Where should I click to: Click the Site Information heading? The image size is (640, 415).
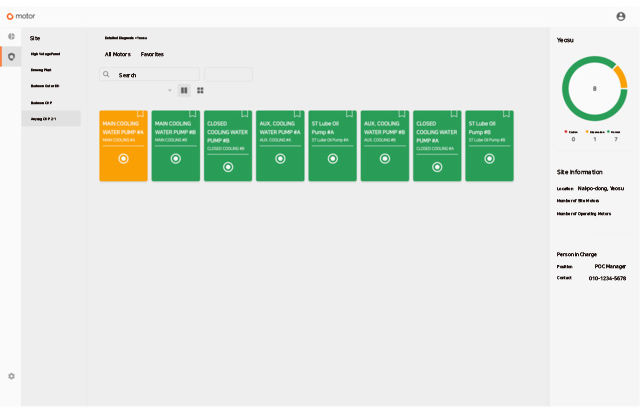pyautogui.click(x=580, y=172)
